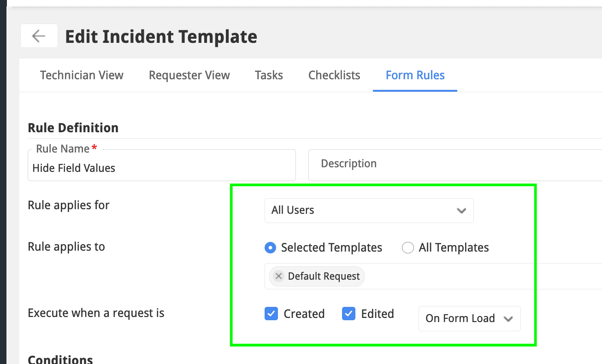This screenshot has height=364, width=602.
Task: Switch to the Technician View tab
Action: coord(82,75)
